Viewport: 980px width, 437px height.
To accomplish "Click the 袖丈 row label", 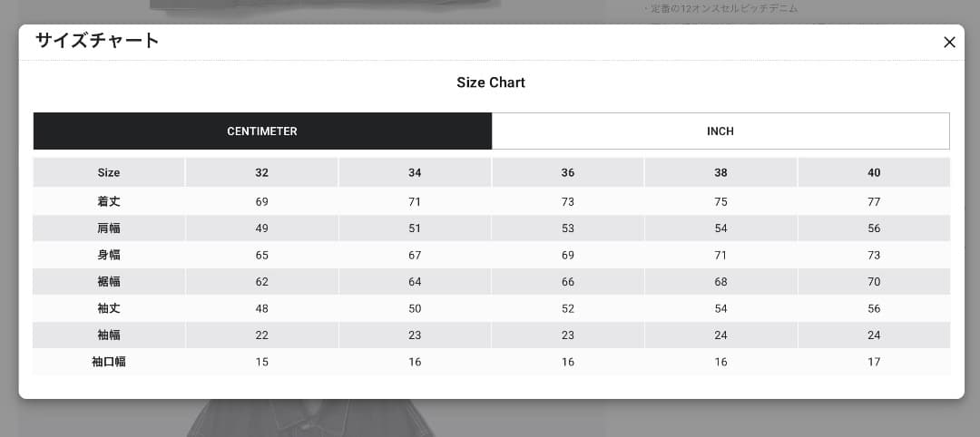I will point(109,308).
